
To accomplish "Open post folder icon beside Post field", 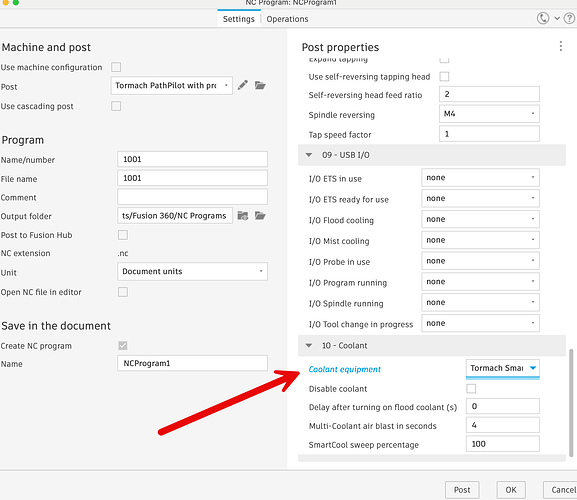I will [260, 85].
